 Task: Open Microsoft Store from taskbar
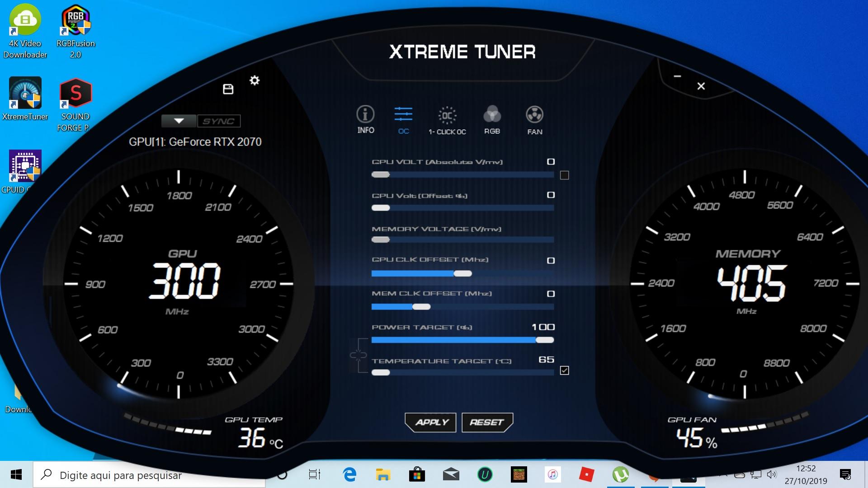(417, 475)
